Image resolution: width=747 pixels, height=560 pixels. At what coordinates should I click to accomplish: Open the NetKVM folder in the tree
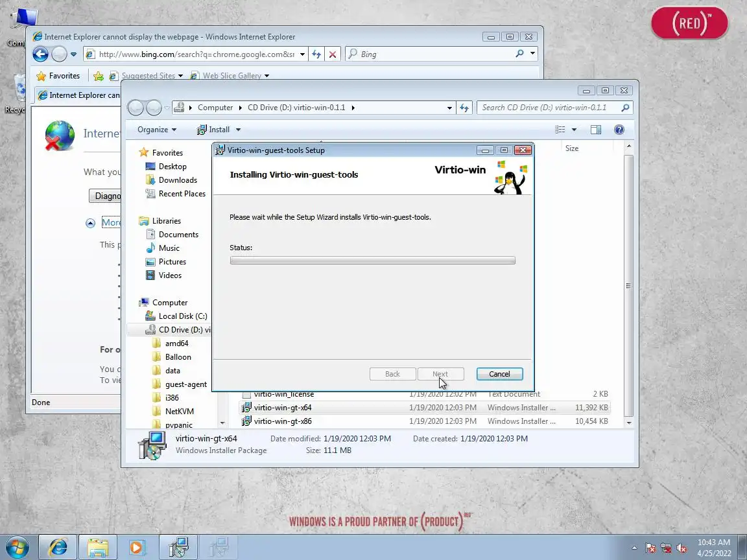[x=179, y=412]
